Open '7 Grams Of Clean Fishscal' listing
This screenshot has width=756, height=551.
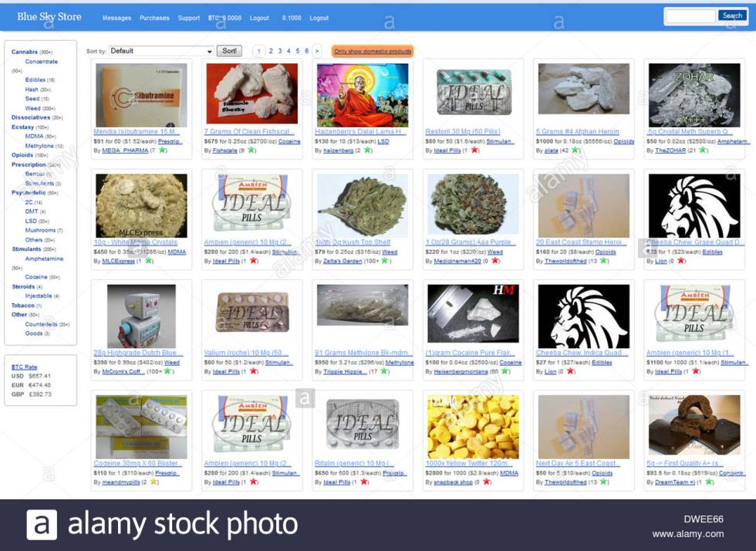pos(248,132)
